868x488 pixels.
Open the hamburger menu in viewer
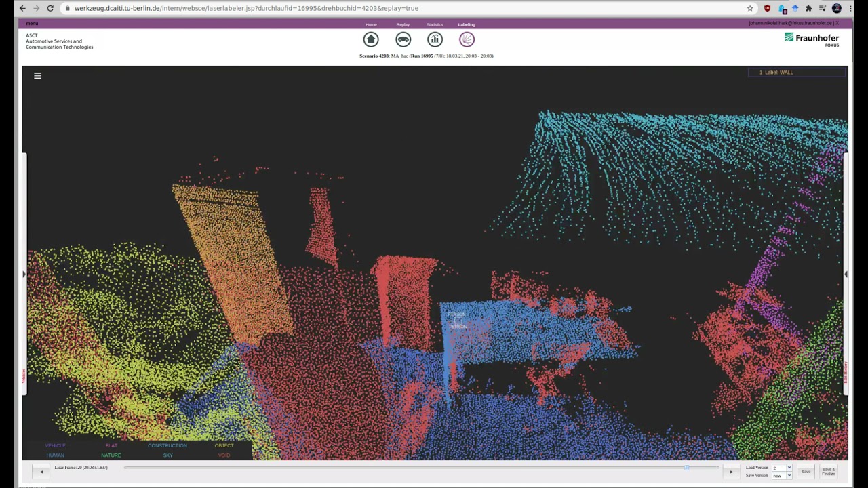37,76
